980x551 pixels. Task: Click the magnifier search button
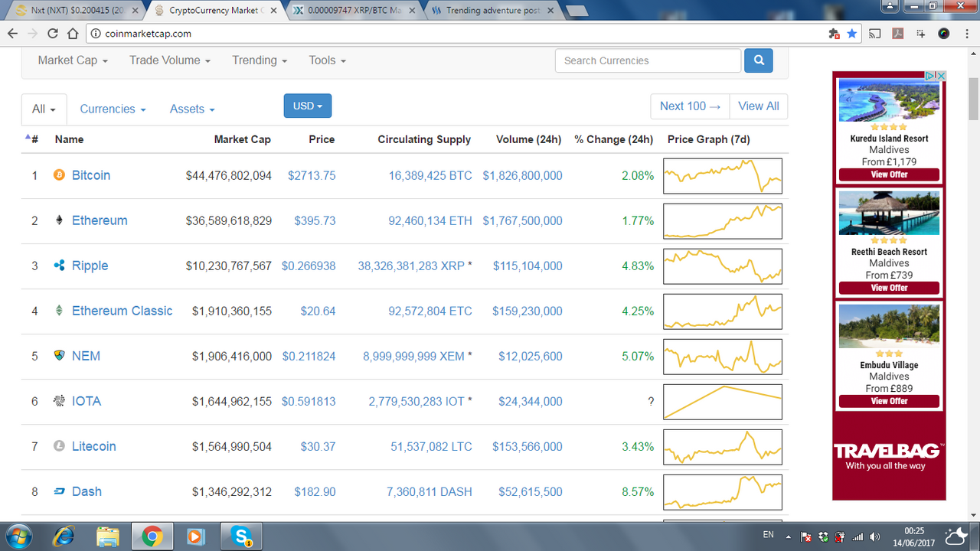point(759,60)
